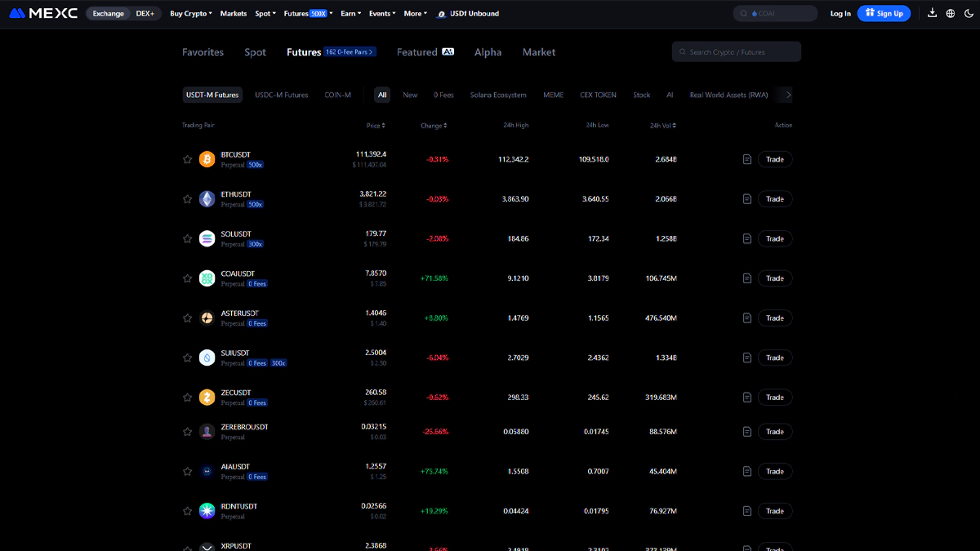Favorite BTCUSDT with the star
This screenshot has width=980, height=551.
point(187,160)
